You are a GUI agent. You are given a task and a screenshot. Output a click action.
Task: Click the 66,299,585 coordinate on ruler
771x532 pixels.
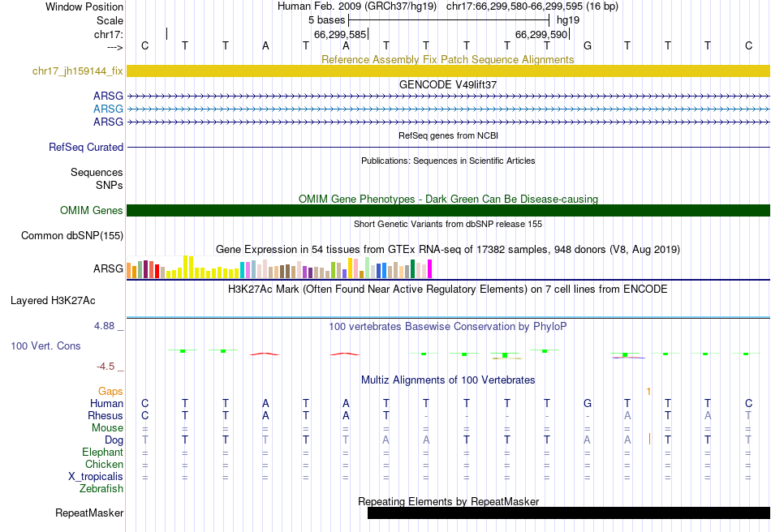340,34
